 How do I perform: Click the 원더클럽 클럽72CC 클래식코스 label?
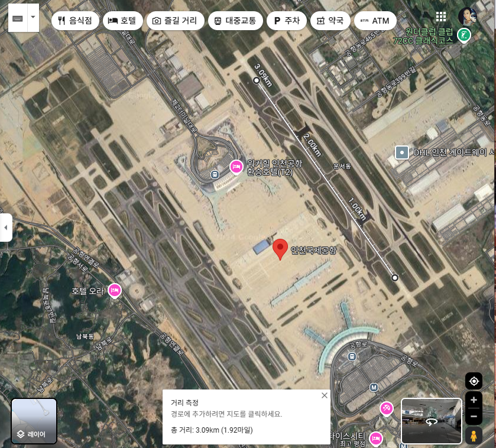pos(423,35)
